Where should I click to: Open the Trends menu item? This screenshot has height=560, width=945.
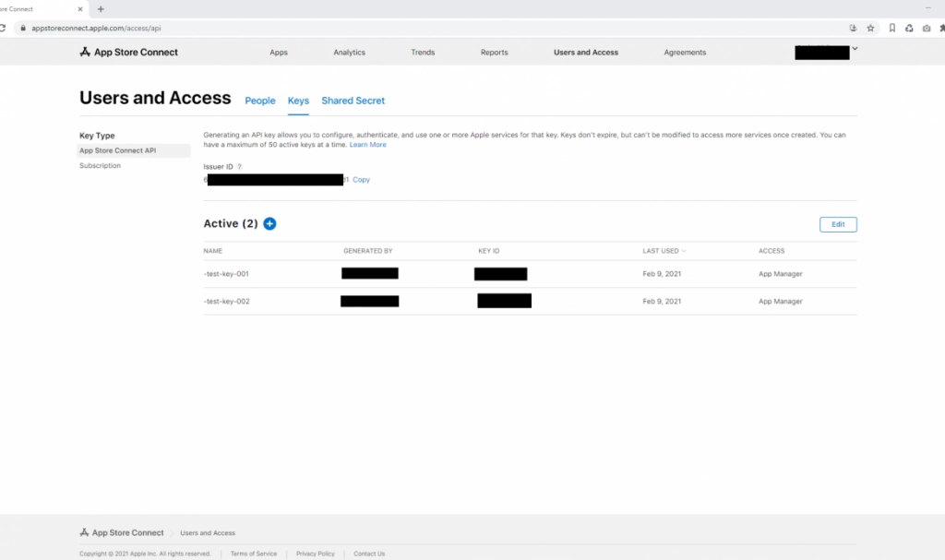click(x=423, y=53)
